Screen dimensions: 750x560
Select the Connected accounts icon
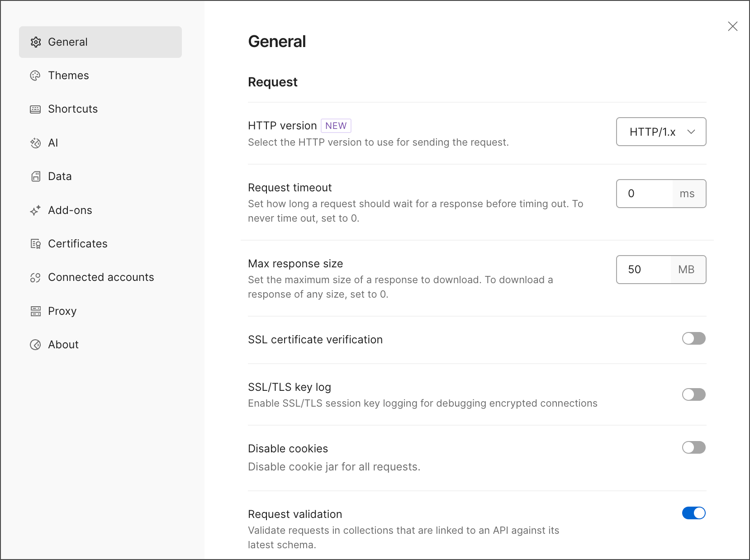35,277
